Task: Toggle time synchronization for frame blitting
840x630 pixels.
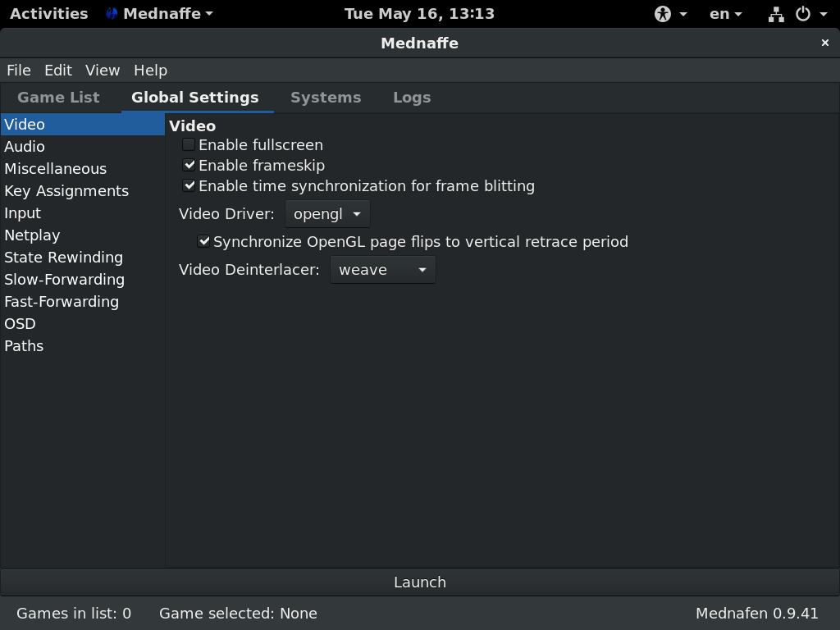Action: pos(189,186)
